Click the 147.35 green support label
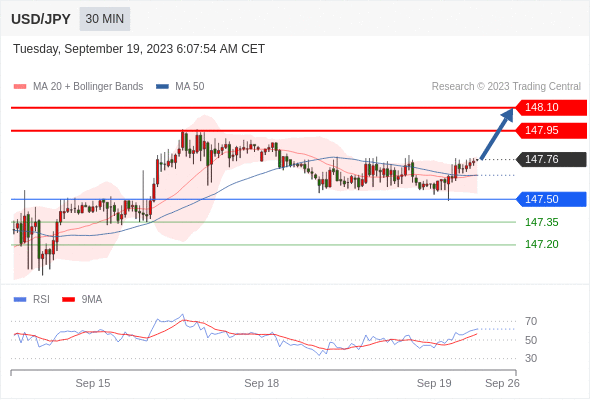 541,222
